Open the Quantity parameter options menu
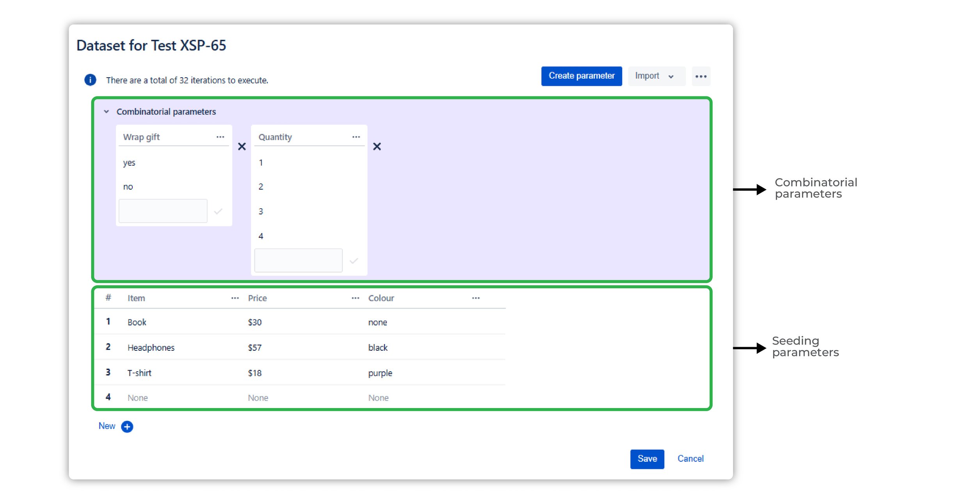980x504 pixels. [x=356, y=137]
